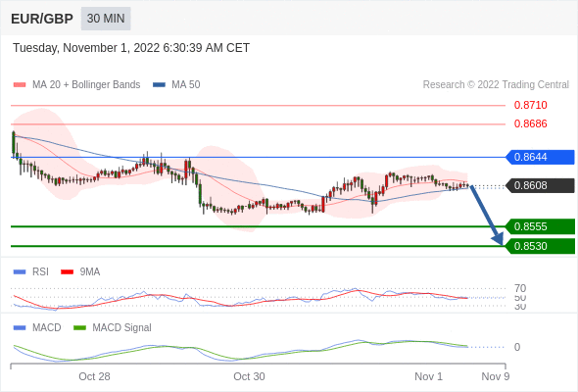Screen dimensions: 578x392
Task: Select the 0.8555 support price tag
Action: point(540,226)
